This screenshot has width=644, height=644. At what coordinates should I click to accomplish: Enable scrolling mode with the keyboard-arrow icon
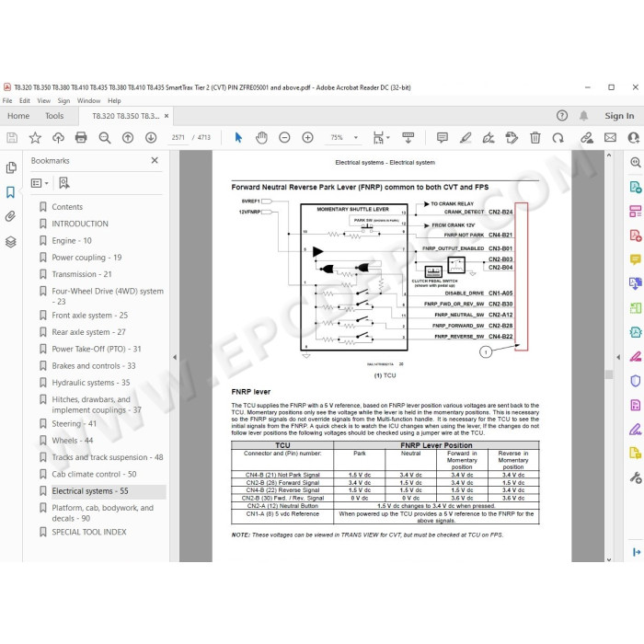(x=408, y=138)
